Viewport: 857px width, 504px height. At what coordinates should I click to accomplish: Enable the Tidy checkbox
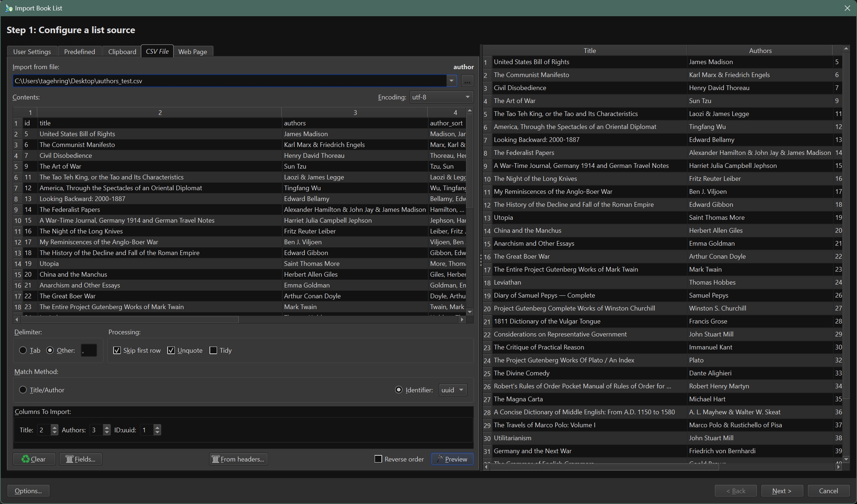click(x=213, y=350)
